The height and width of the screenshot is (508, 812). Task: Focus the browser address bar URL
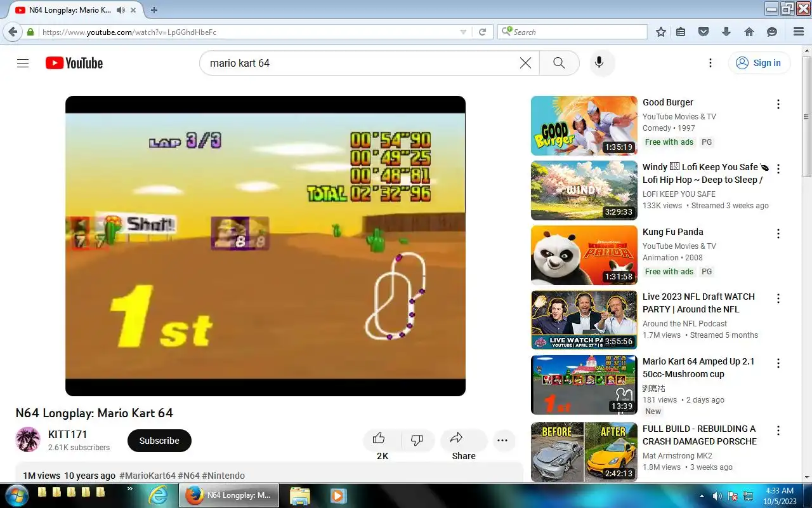[247, 32]
